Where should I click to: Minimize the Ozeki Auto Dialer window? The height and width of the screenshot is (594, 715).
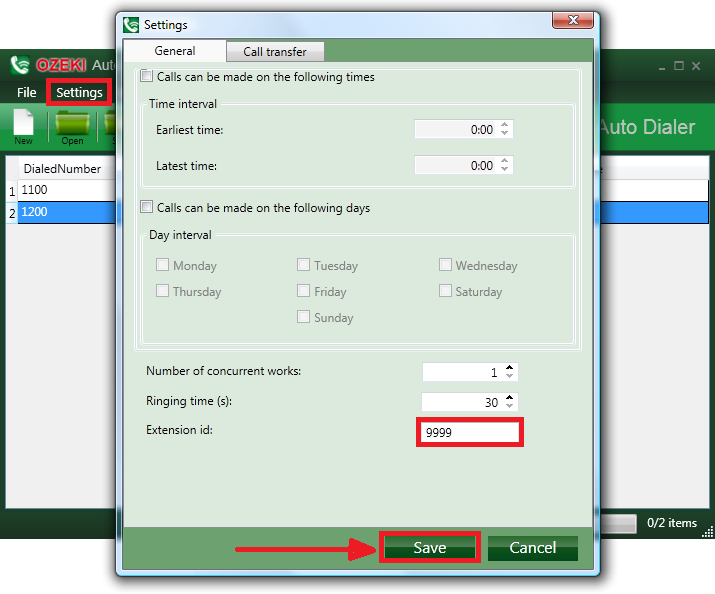click(x=662, y=67)
